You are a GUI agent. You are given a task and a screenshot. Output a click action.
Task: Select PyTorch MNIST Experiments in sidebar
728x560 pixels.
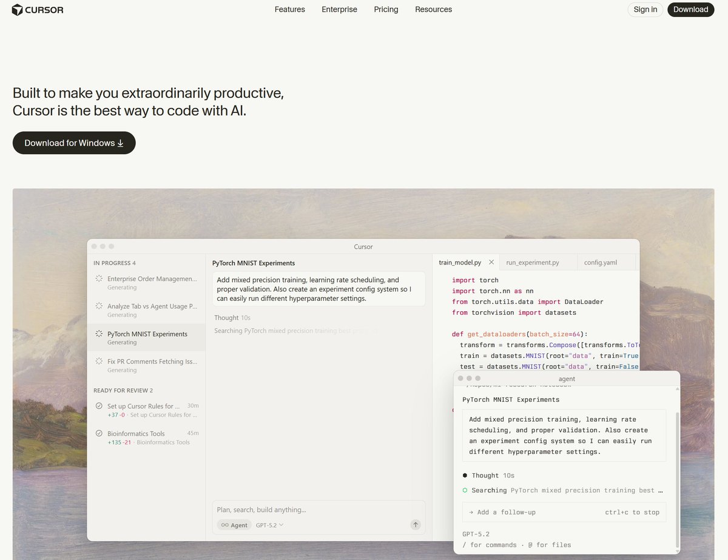(x=146, y=338)
